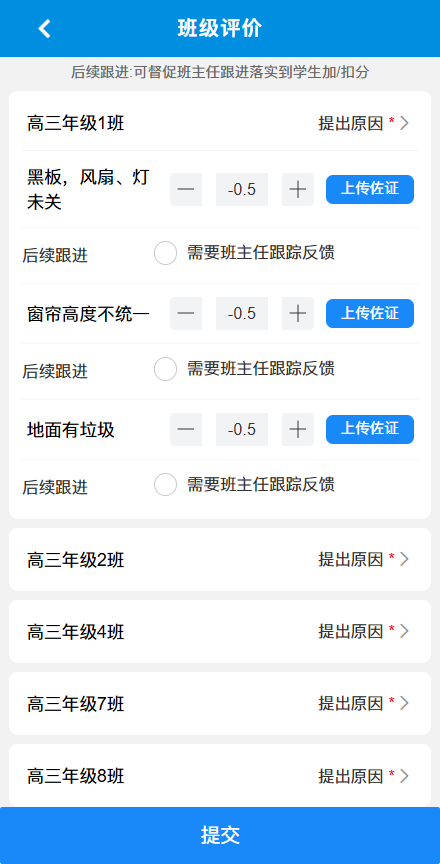This screenshot has height=864, width=440.
Task: Collapse 高三年级1班 提出原因 chevron
Action: 404,123
